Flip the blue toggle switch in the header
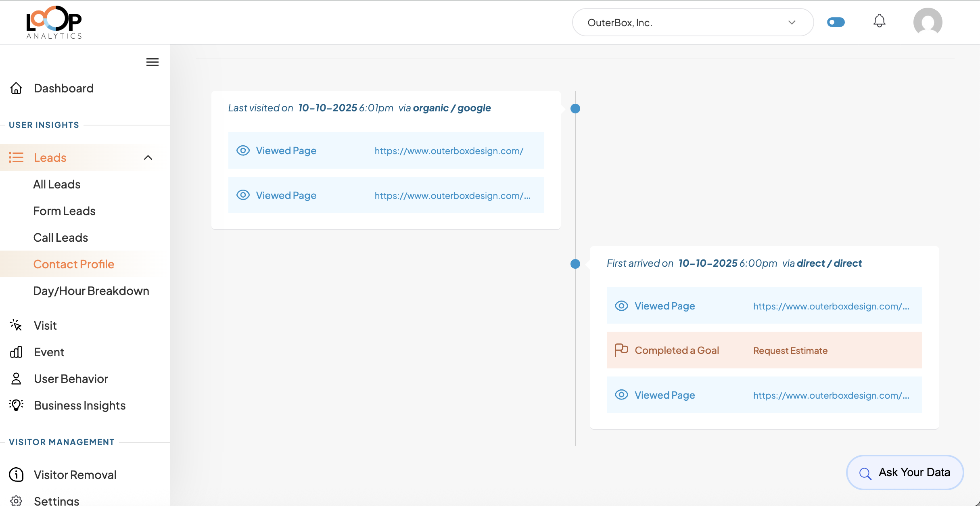Image resolution: width=980 pixels, height=506 pixels. [x=836, y=22]
